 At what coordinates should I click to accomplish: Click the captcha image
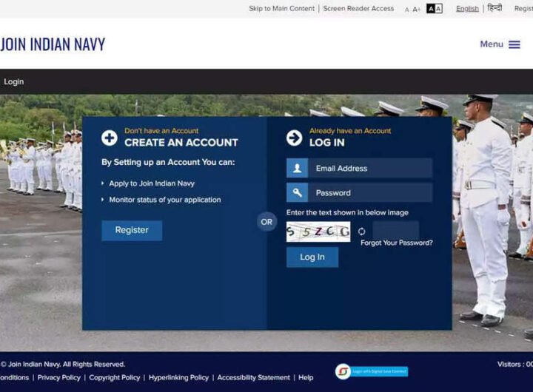pyautogui.click(x=318, y=232)
